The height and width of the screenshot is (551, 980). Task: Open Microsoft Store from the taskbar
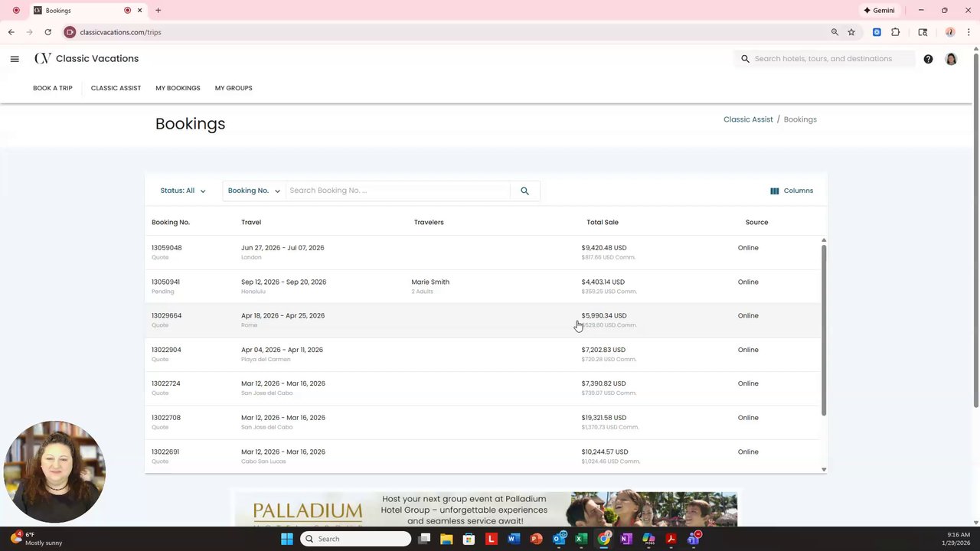(469, 539)
